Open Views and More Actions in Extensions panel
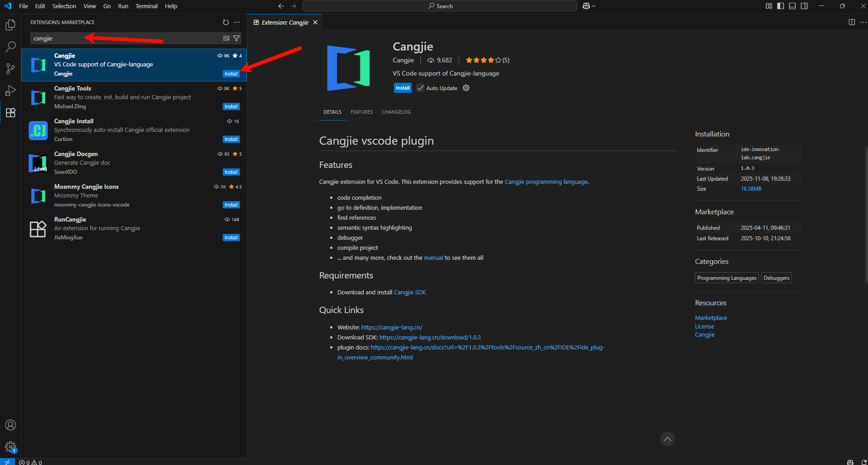Screen dimensions: 868x465 237,22
